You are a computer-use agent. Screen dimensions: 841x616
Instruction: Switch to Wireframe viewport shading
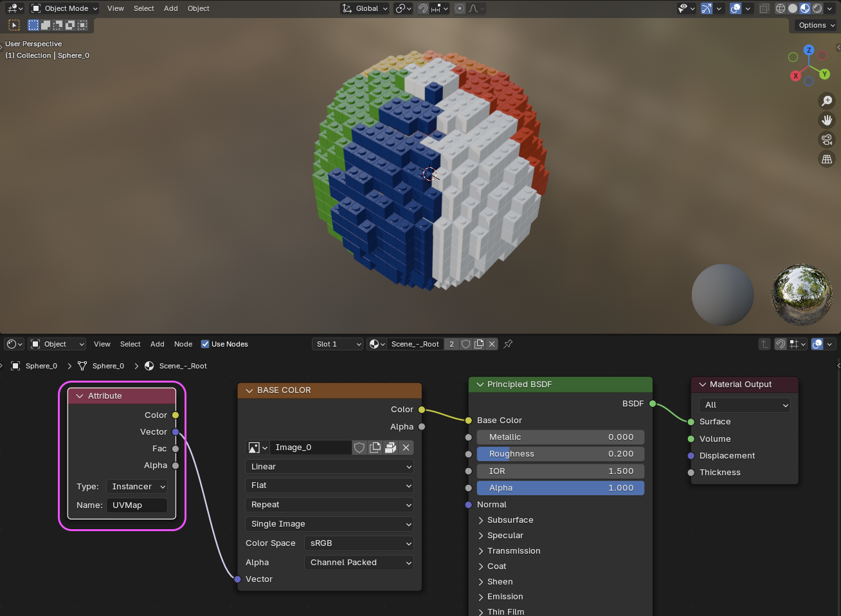781,8
